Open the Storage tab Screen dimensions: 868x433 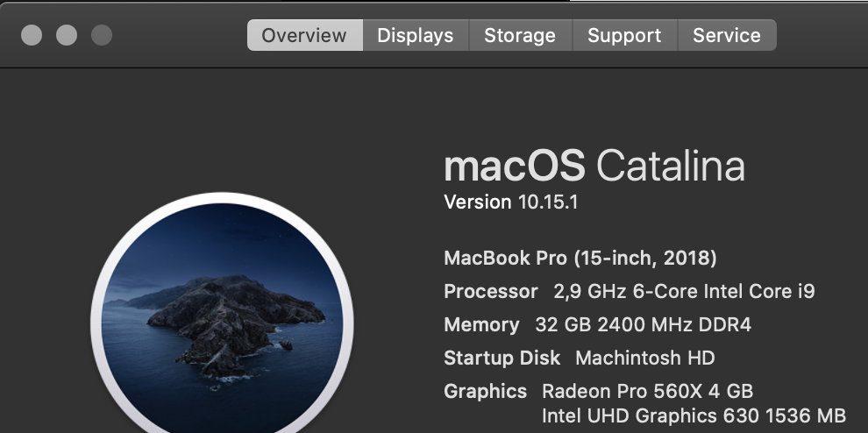(x=520, y=35)
